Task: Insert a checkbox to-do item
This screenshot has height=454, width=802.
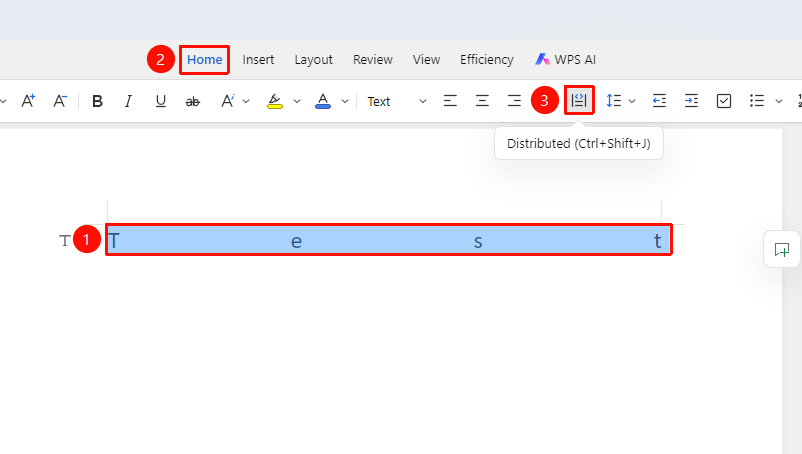Action: (x=724, y=101)
